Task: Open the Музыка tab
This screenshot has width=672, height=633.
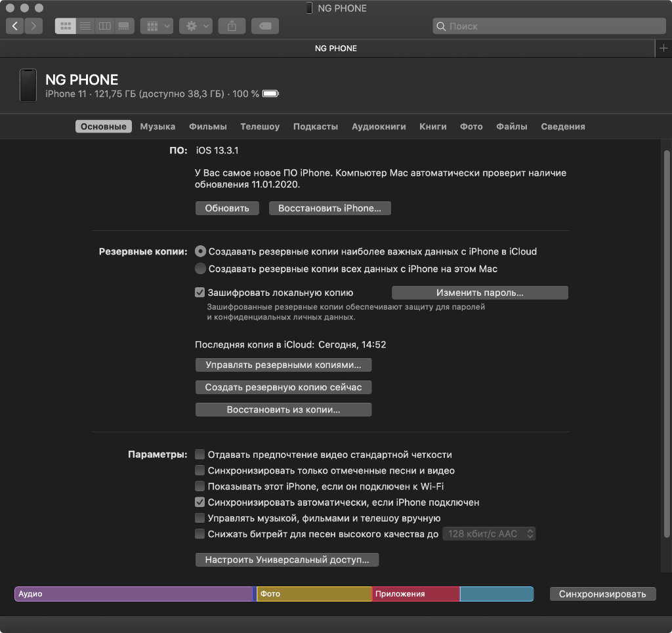Action: [x=157, y=127]
